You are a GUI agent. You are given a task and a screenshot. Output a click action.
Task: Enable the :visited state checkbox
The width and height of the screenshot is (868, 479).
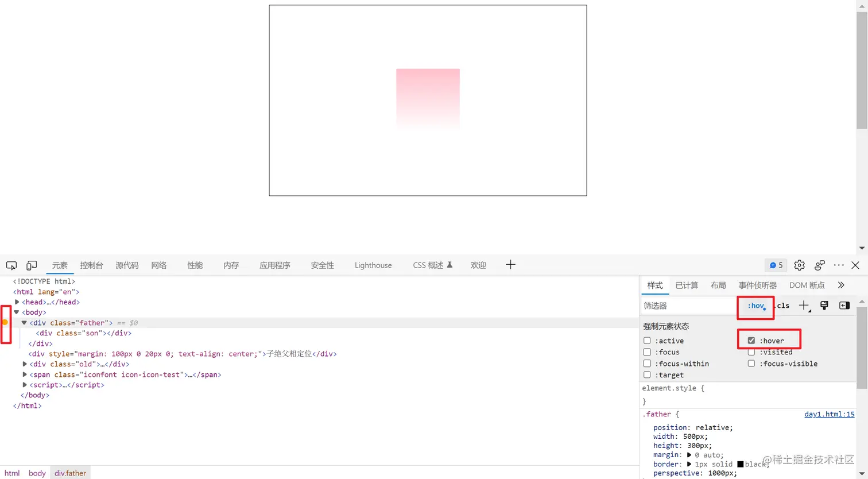pos(751,352)
